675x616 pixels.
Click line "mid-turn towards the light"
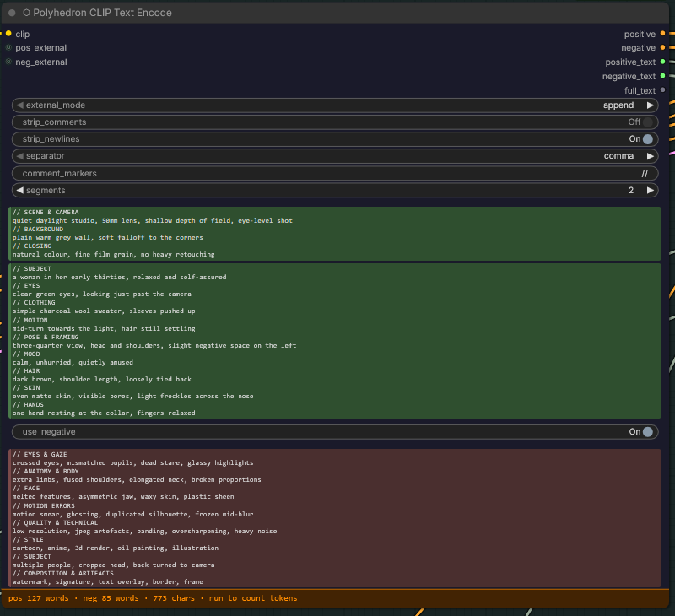104,328
